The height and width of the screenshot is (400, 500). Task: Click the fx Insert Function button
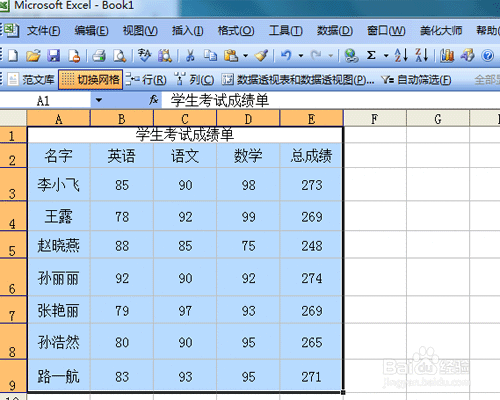coord(153,100)
